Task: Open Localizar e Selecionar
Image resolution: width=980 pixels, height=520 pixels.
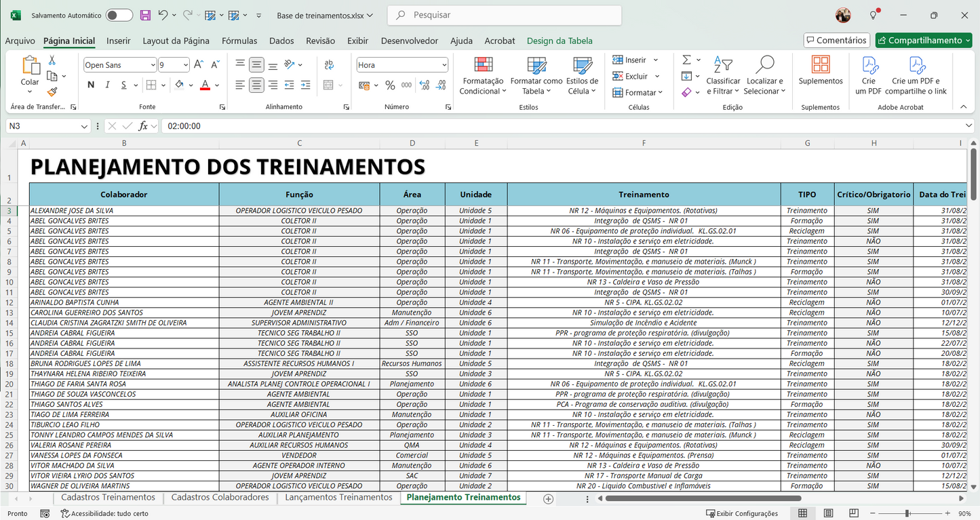Action: tap(764, 75)
